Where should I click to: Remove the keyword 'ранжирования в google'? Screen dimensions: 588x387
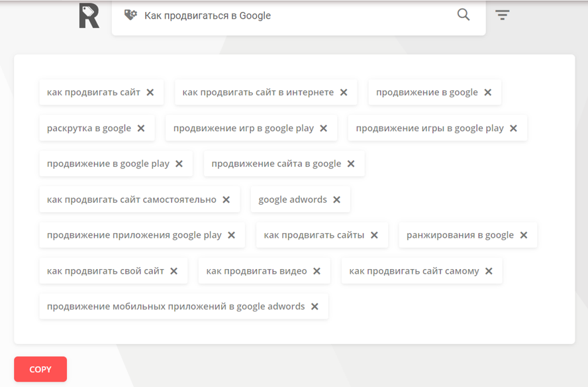click(524, 235)
